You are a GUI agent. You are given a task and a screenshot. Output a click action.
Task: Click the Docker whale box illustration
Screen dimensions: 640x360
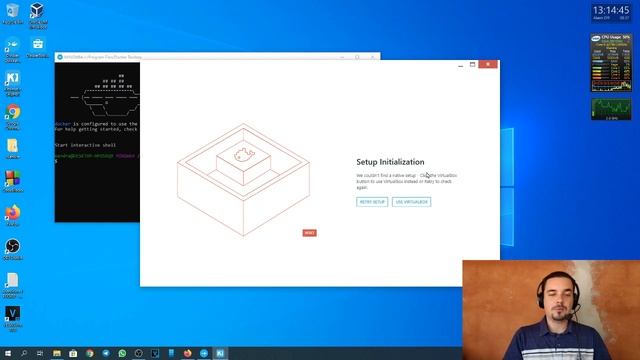tap(243, 180)
